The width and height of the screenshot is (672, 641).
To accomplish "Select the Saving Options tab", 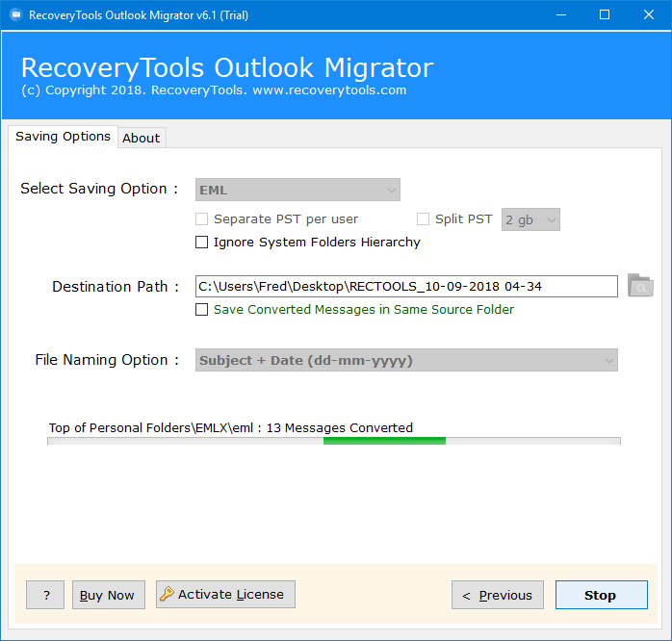I will [63, 137].
